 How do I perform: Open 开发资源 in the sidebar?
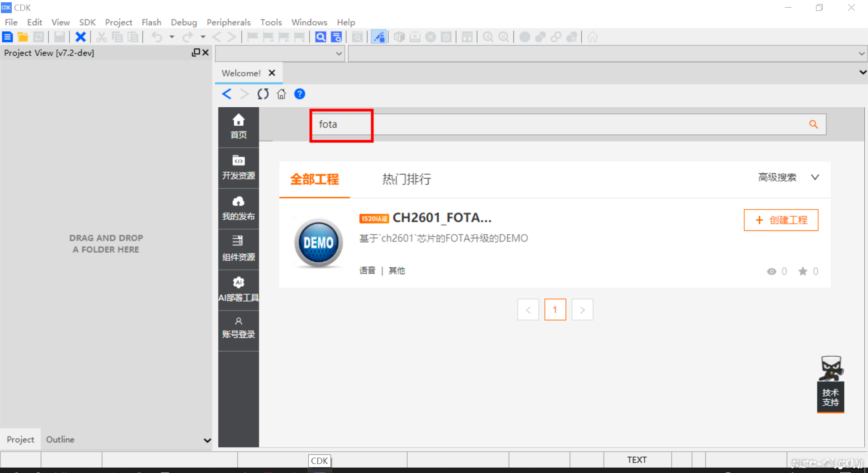pyautogui.click(x=238, y=167)
